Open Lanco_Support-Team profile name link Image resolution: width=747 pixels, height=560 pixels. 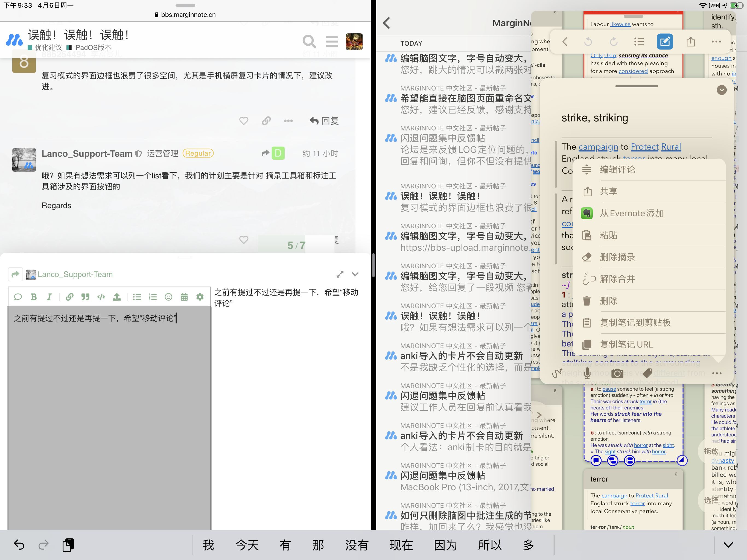87,154
